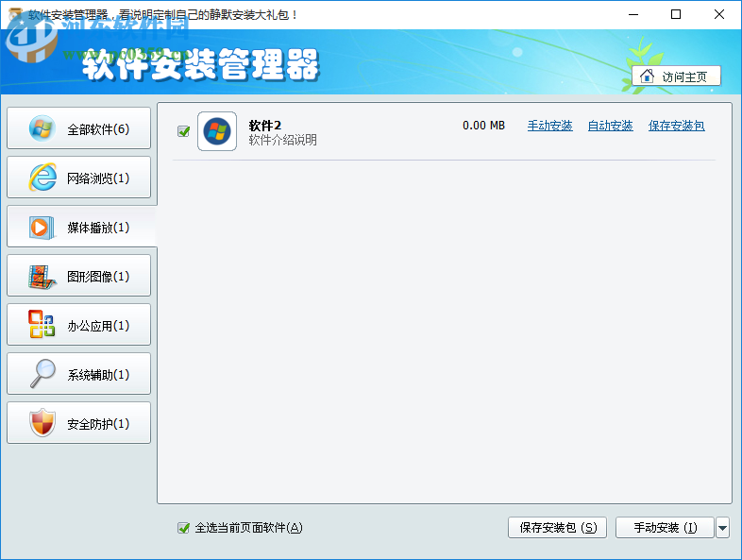
Task: Click the 0.00 MB size value
Action: 483,126
